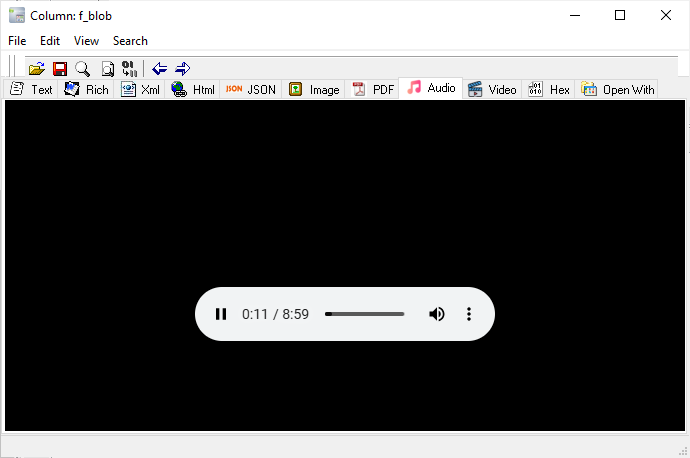Viewport: 690px width, 458px height.
Task: Select the Video tab
Action: click(x=492, y=89)
